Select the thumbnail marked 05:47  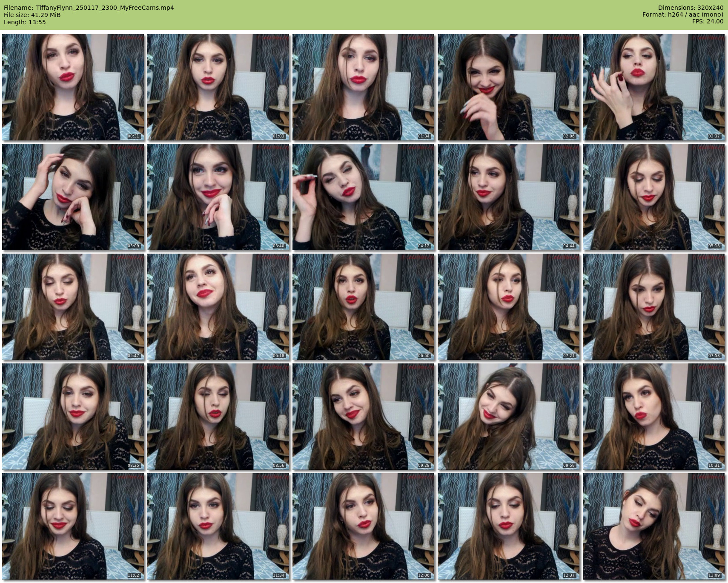pyautogui.click(x=73, y=307)
